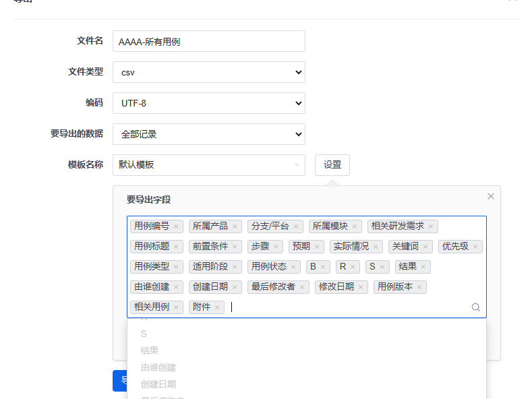Remove the 适用阶段 field tag
This screenshot has height=399, width=532.
[x=235, y=267]
